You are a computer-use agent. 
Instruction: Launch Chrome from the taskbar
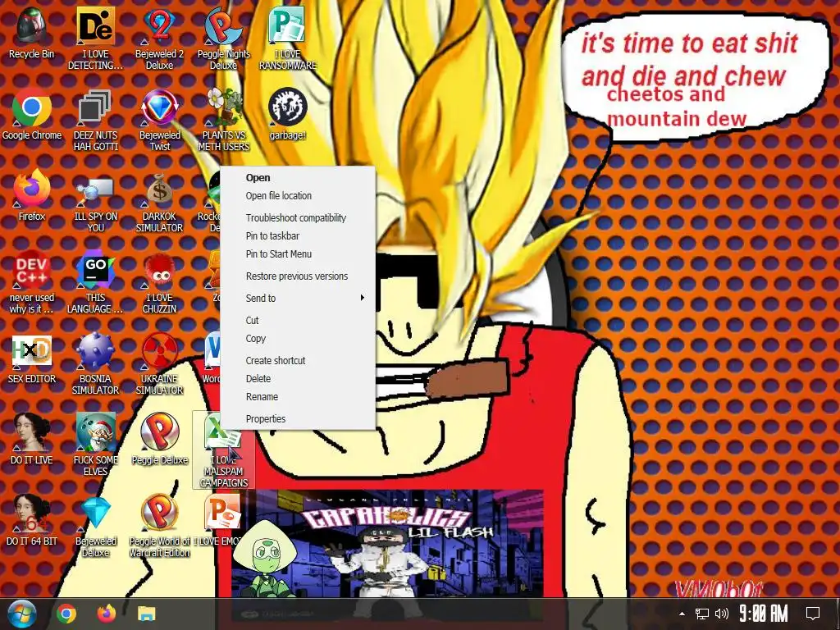[66, 614]
